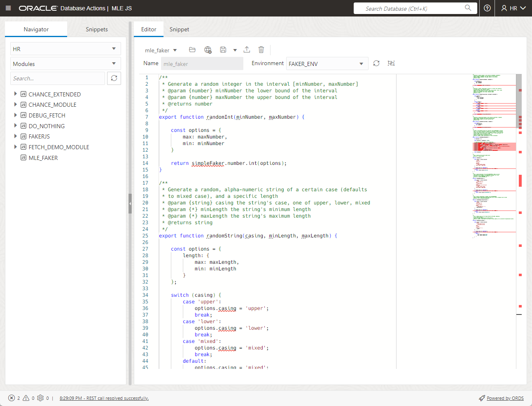Click the environment details icon
532x406 pixels.
(391, 63)
